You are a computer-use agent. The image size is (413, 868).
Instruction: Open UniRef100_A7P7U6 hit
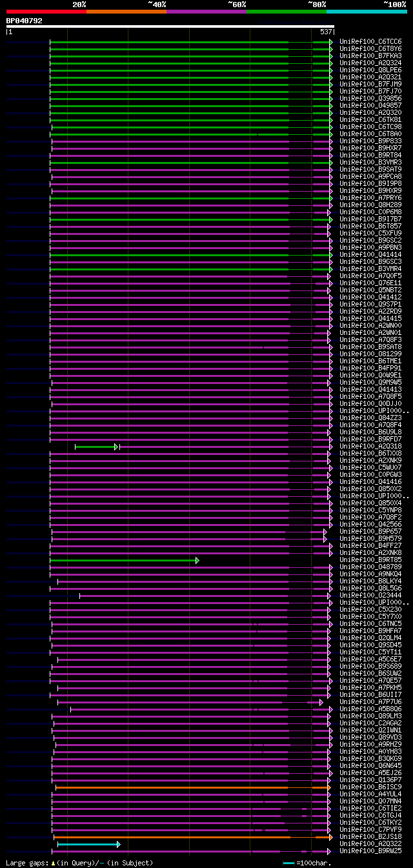370,702
